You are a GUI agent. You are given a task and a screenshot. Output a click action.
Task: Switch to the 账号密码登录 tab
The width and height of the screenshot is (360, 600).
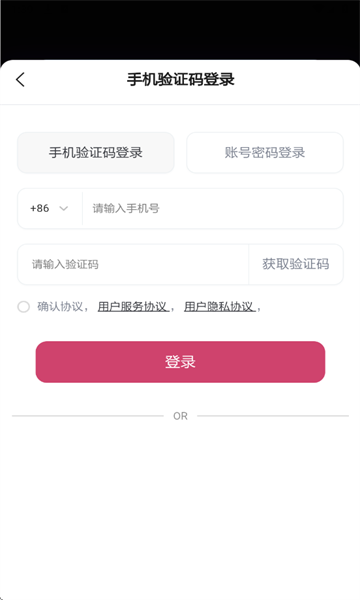[265, 153]
